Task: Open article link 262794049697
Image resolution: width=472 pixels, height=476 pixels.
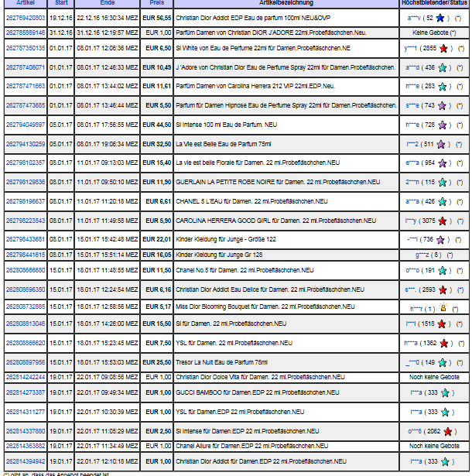Action: pos(26,125)
